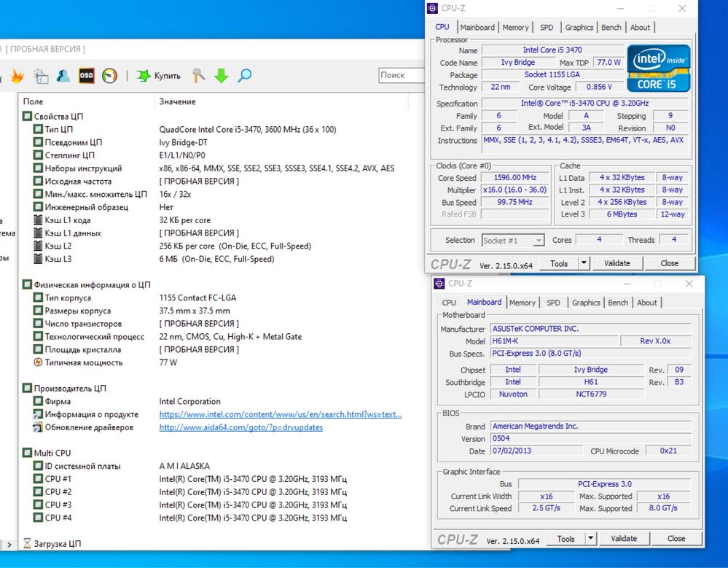The width and height of the screenshot is (728, 568).
Task: Click Close in the CPU-Z mainboard window
Action: (676, 539)
